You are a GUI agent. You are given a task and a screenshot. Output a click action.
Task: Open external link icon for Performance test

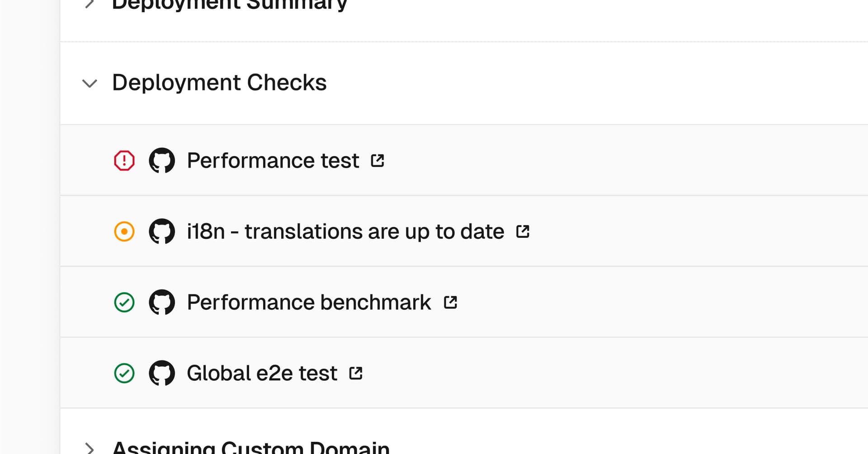click(x=377, y=161)
